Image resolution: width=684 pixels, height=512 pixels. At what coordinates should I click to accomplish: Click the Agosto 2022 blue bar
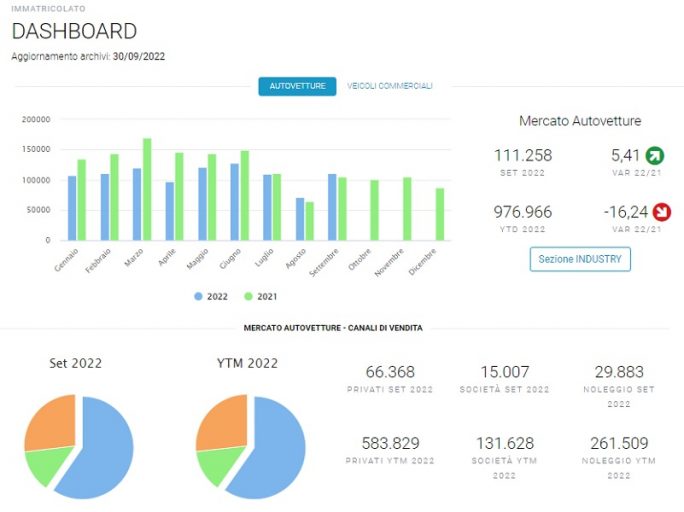click(300, 219)
